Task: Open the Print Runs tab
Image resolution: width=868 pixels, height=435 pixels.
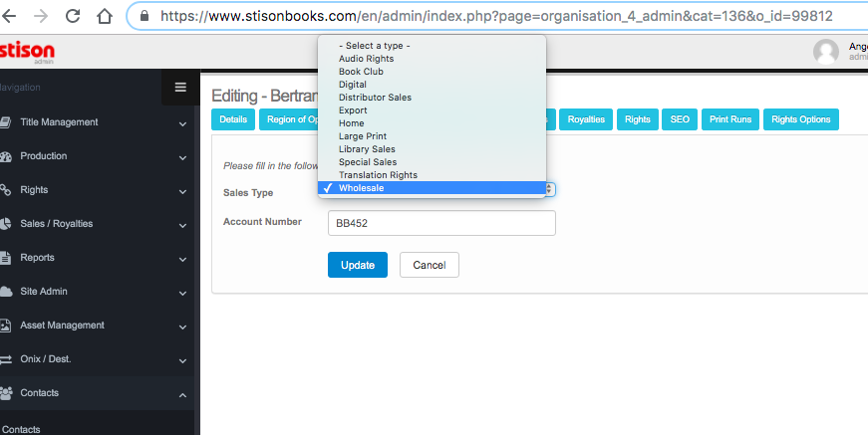Action: click(730, 119)
